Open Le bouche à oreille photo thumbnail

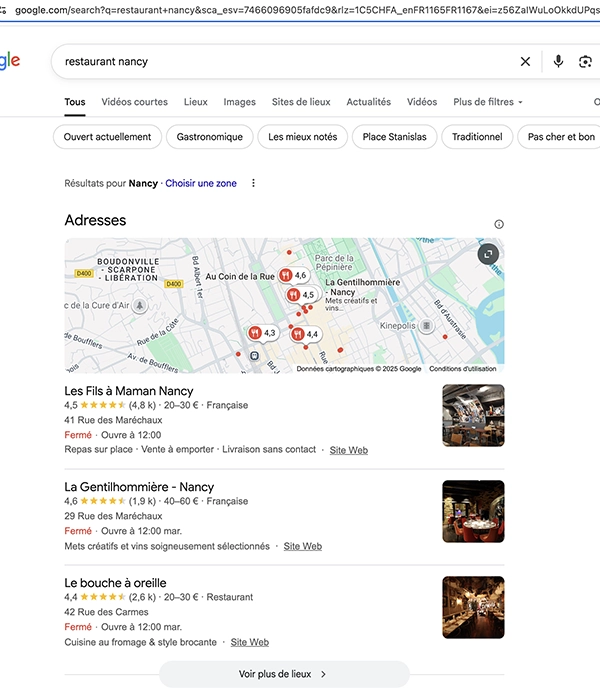pyautogui.click(x=473, y=607)
